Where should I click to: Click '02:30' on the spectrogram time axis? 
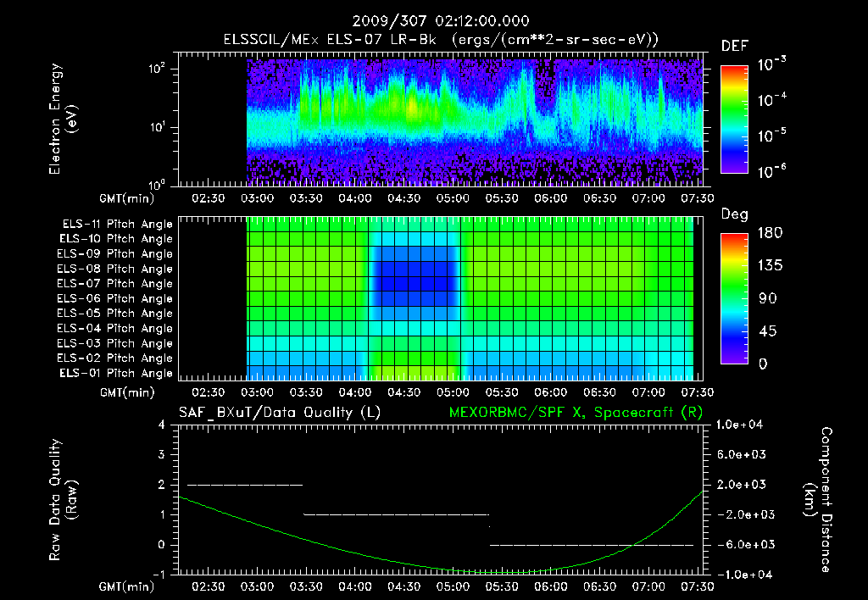[209, 198]
